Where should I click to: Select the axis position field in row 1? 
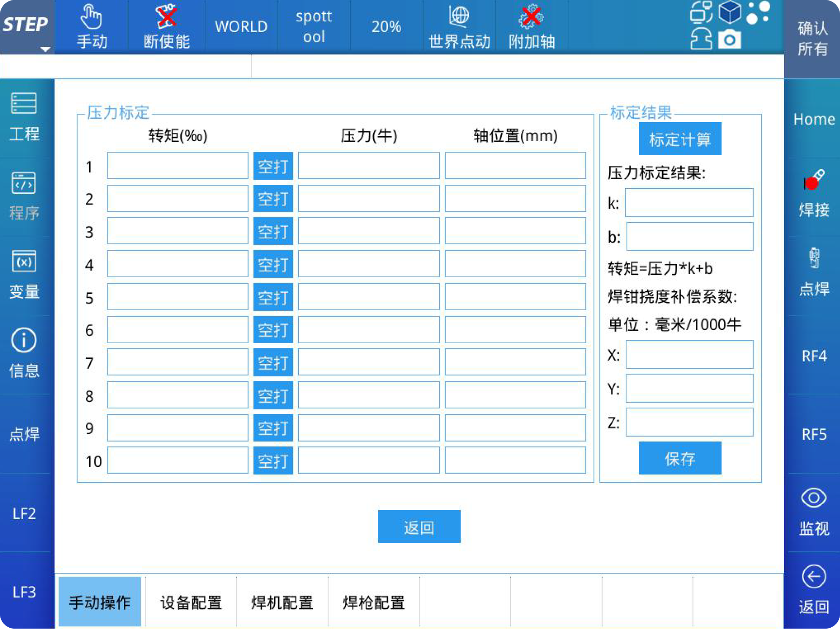(x=515, y=166)
